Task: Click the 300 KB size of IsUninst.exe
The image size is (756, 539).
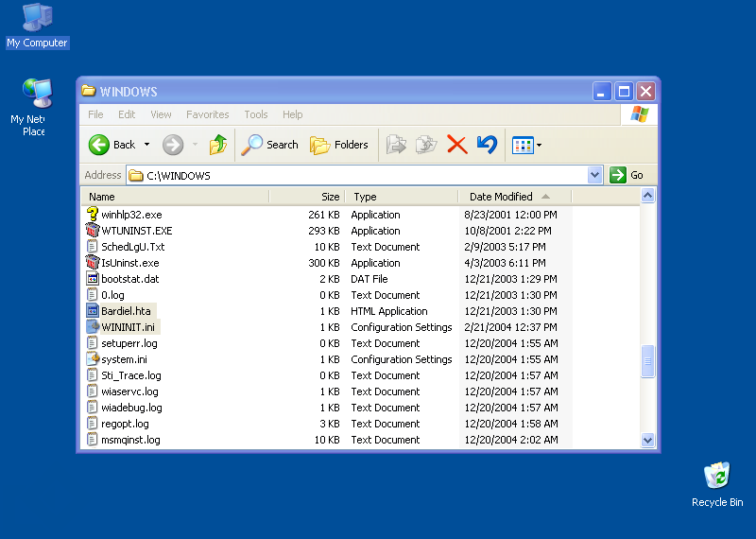Action: [323, 263]
